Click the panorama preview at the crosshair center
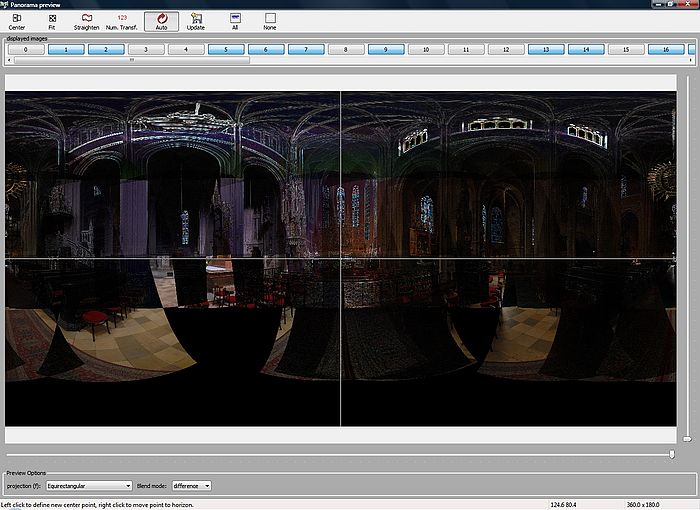This screenshot has width=700, height=510. point(341,260)
